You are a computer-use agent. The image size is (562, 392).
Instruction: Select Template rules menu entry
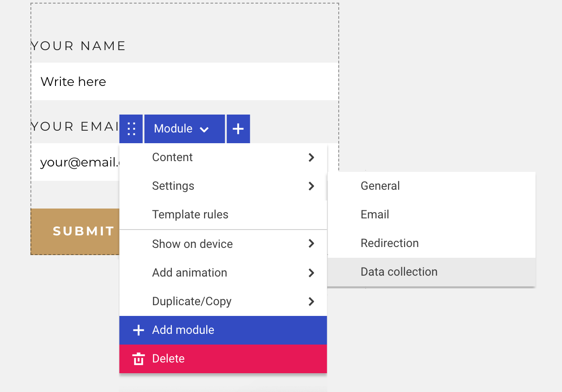223,215
